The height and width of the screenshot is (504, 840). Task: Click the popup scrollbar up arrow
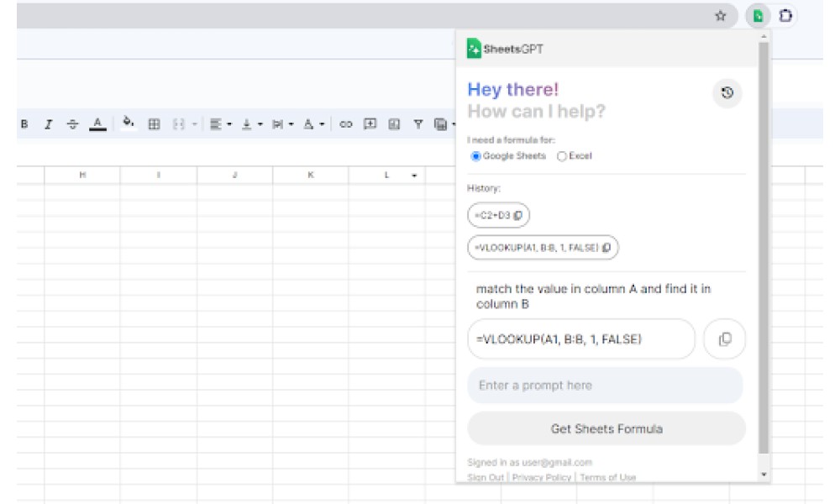pos(764,36)
